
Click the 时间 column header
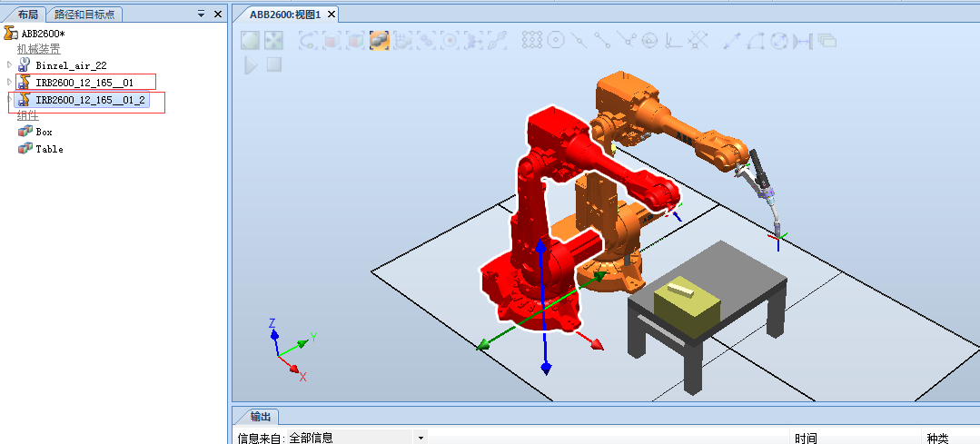(x=806, y=439)
